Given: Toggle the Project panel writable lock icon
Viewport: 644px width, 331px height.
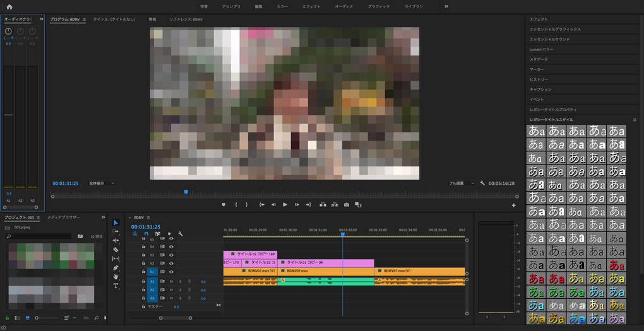Looking at the screenshot, I should pyautogui.click(x=7, y=318).
